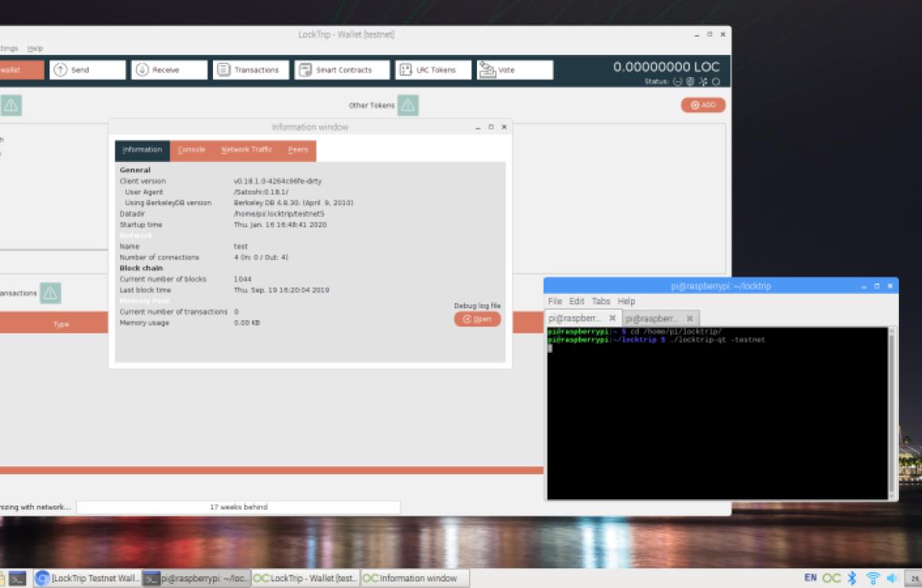Viewport: 922px width, 588px height.
Task: Close the second terminal tab
Action: [x=690, y=319]
